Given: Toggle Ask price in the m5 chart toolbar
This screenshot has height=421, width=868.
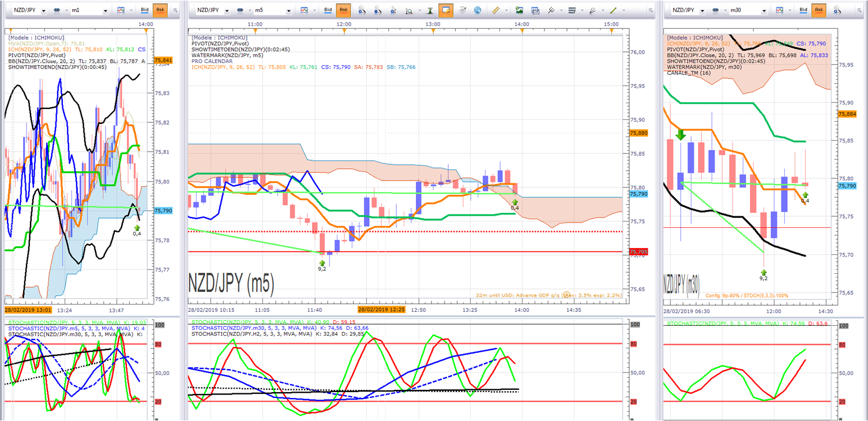Looking at the screenshot, I should pyautogui.click(x=344, y=10).
